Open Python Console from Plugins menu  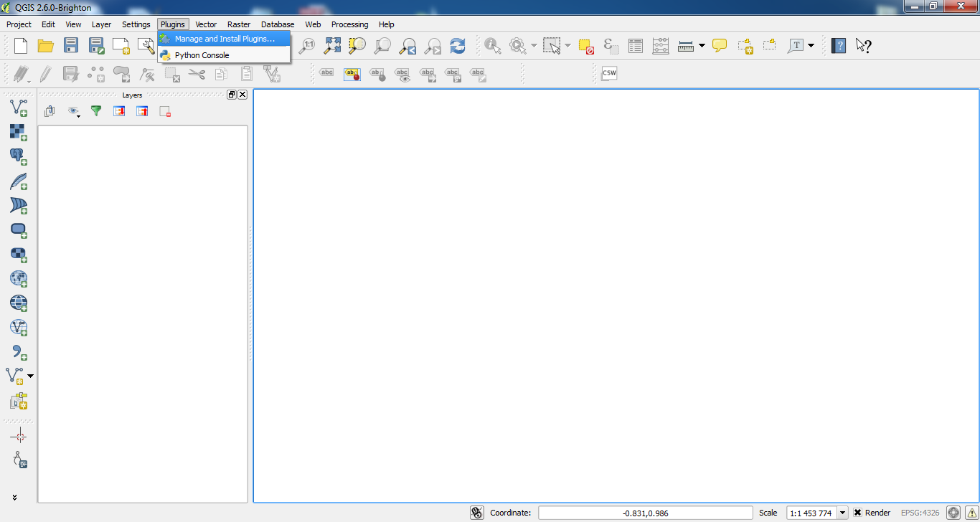(202, 55)
